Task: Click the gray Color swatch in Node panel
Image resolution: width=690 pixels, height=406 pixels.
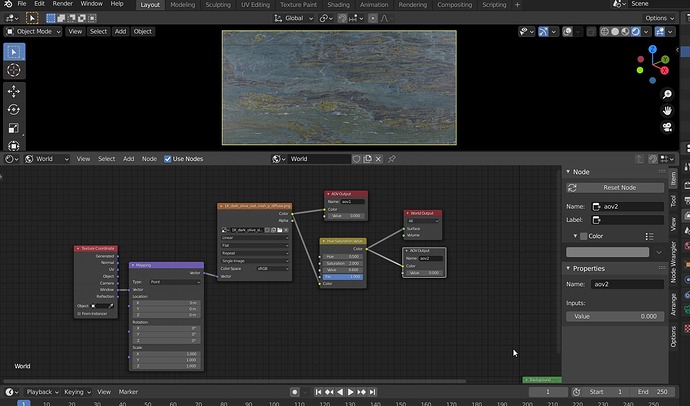Action: [607, 252]
